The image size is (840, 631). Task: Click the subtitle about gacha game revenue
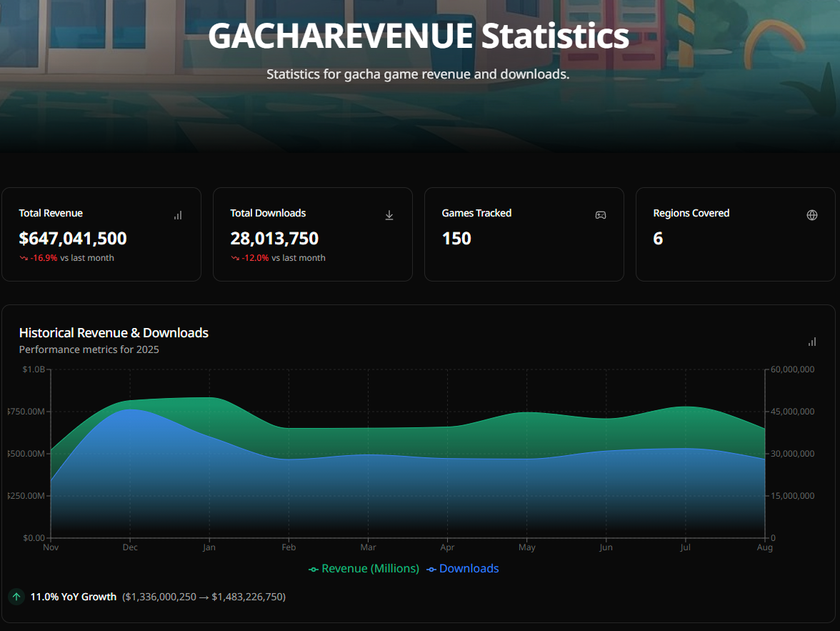[x=418, y=74]
